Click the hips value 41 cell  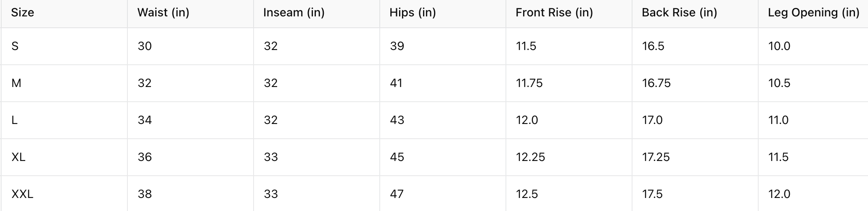click(396, 83)
